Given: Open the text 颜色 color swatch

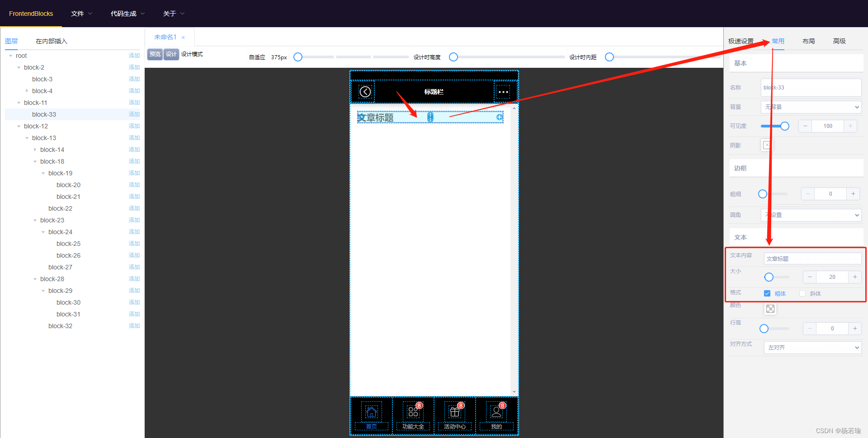Looking at the screenshot, I should pos(770,309).
